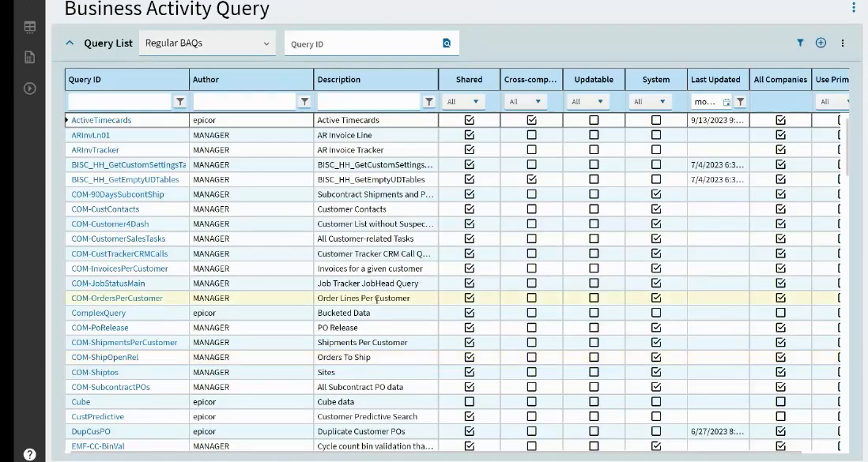Add a new query with plus icon
Viewport: 868px width, 462px height.
(x=821, y=43)
